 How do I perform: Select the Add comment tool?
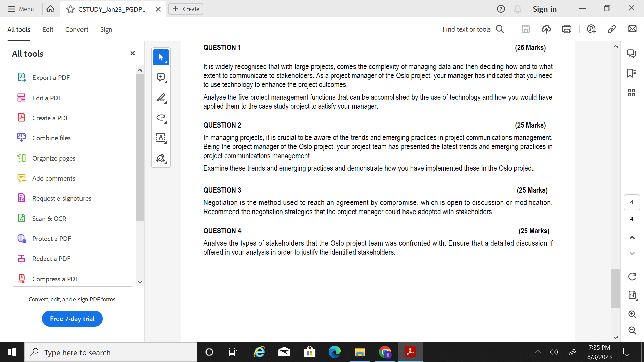pyautogui.click(x=161, y=77)
